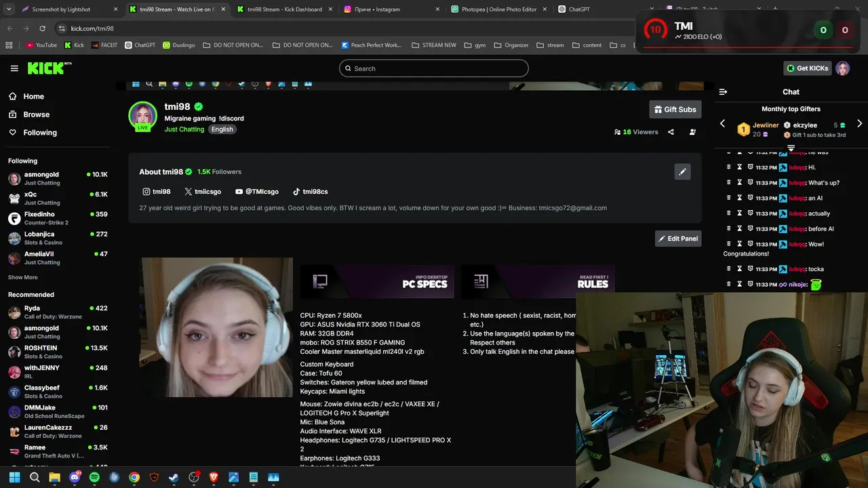Click the streamer's live profile avatar
This screenshot has width=868, height=488.
[142, 116]
